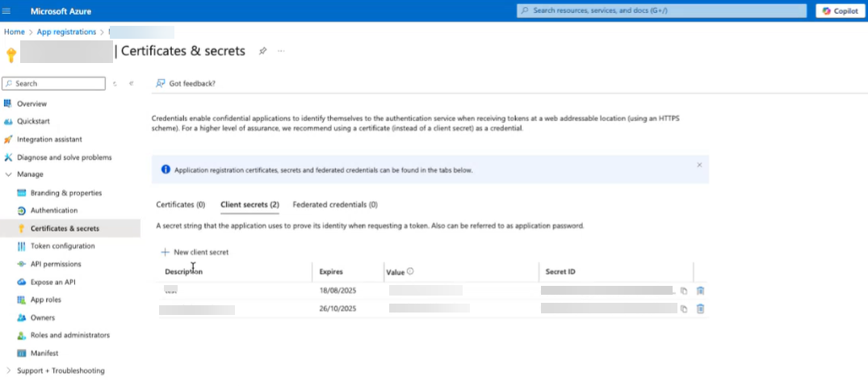
Task: Click New client secret
Action: pyautogui.click(x=195, y=252)
